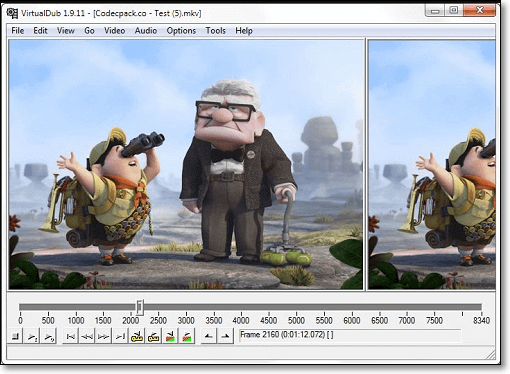Go to previous key frame

pos(137,336)
